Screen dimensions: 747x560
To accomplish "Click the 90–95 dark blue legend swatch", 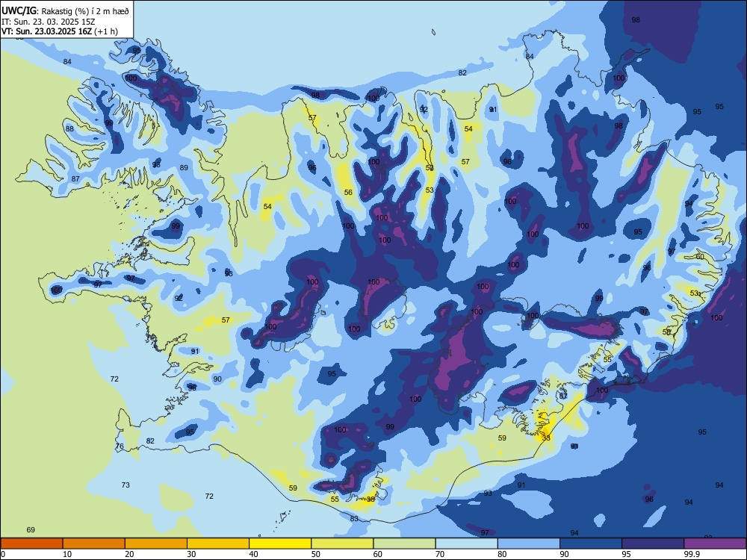I will pyautogui.click(x=591, y=544).
